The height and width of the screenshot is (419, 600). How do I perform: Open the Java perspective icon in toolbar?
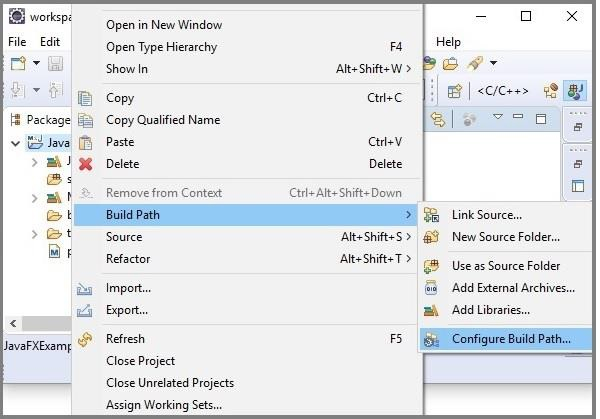pos(575,91)
